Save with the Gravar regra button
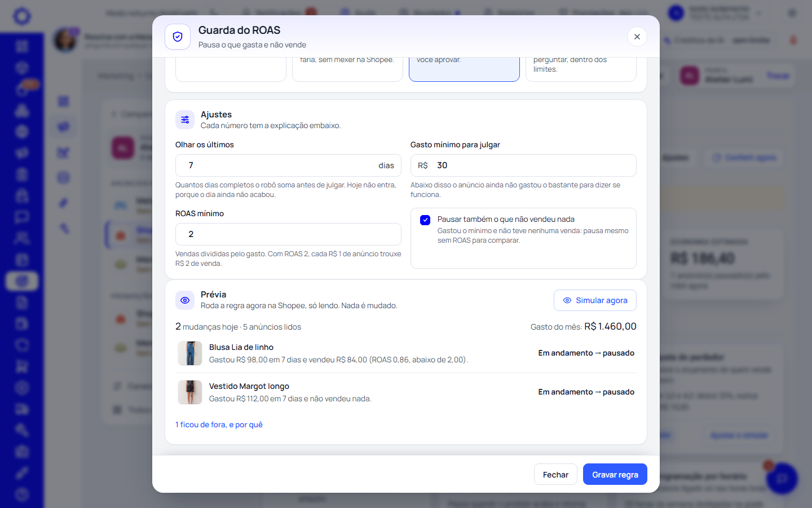The width and height of the screenshot is (812, 508). click(615, 475)
